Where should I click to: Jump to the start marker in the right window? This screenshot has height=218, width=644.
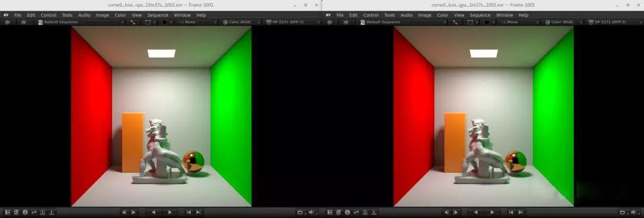[511, 212]
